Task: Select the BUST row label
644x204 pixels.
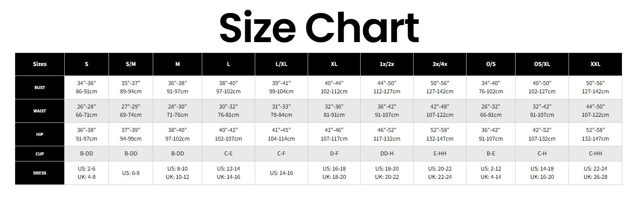Action: (40, 88)
